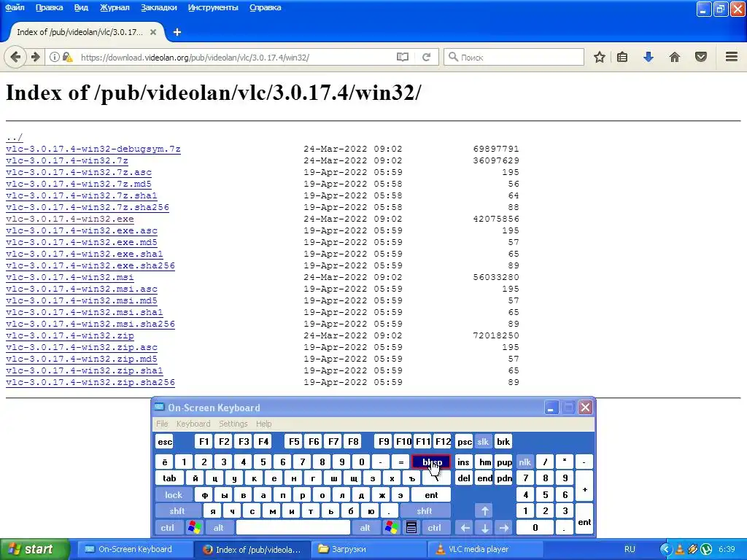This screenshot has width=747, height=560.
Task: Toggle the lock (Caps Lock) key
Action: (174, 495)
